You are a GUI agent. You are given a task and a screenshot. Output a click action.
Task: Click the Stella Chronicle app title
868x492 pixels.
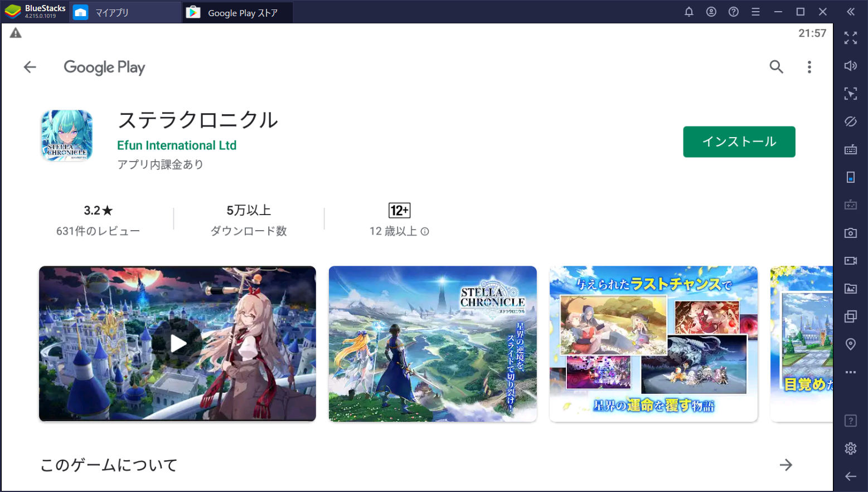point(197,120)
